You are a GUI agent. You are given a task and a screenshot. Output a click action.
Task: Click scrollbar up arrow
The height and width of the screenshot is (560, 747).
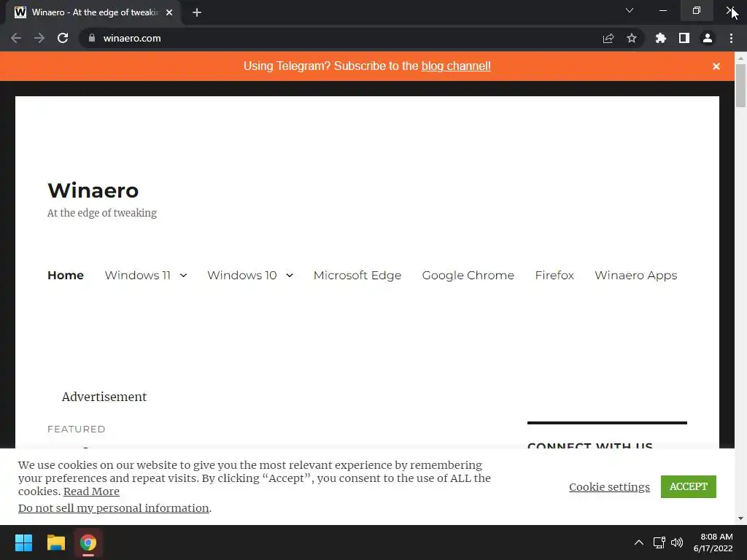(740, 58)
